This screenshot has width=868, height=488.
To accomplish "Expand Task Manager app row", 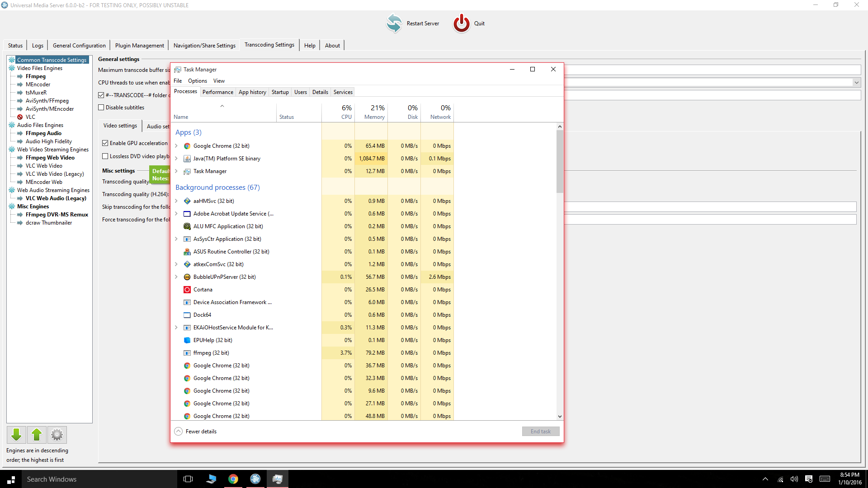I will point(176,171).
